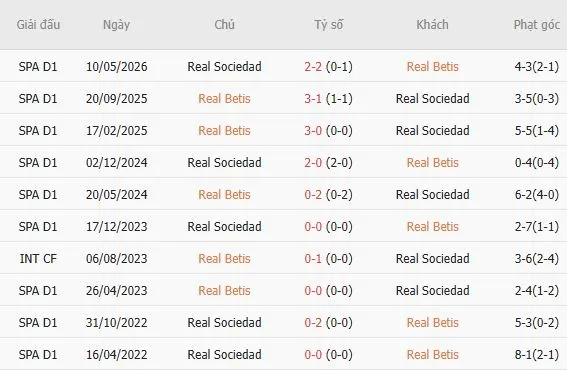This screenshot has height=371, width=567.
Task: Click corner stat 8-1(2-1) in last row
Action: coord(537,354)
